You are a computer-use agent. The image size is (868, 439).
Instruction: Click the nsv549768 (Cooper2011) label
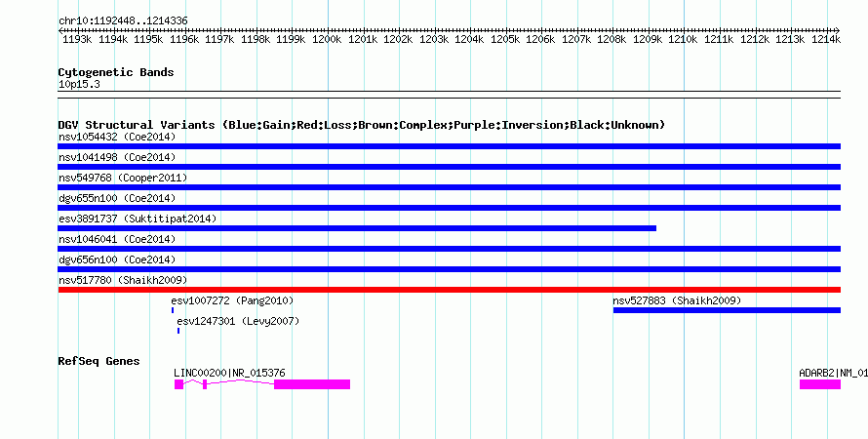[123, 178]
